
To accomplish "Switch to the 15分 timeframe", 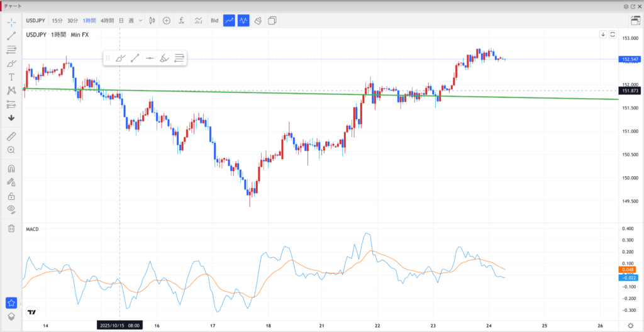I will 57,21.
